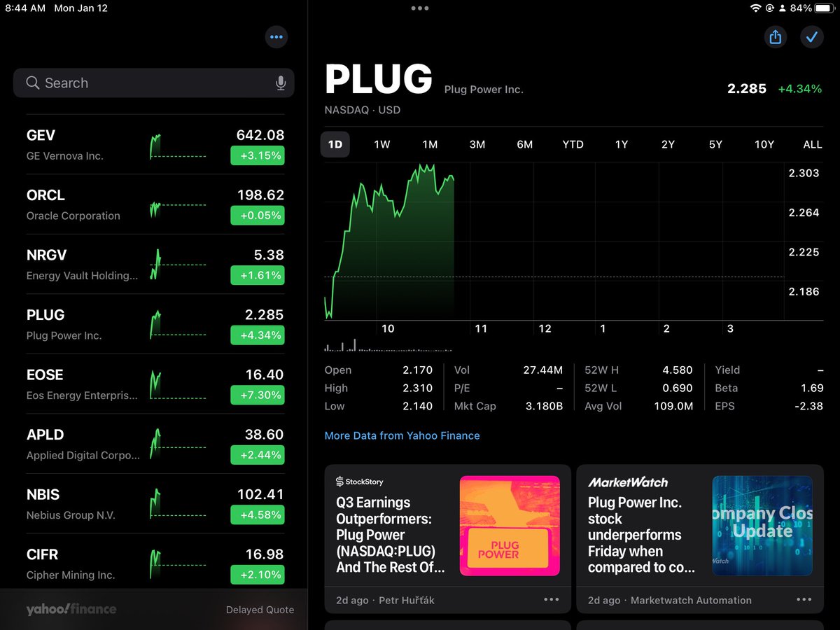
Task: Tap the Avg Vol 109.0M statistic
Action: (x=638, y=406)
